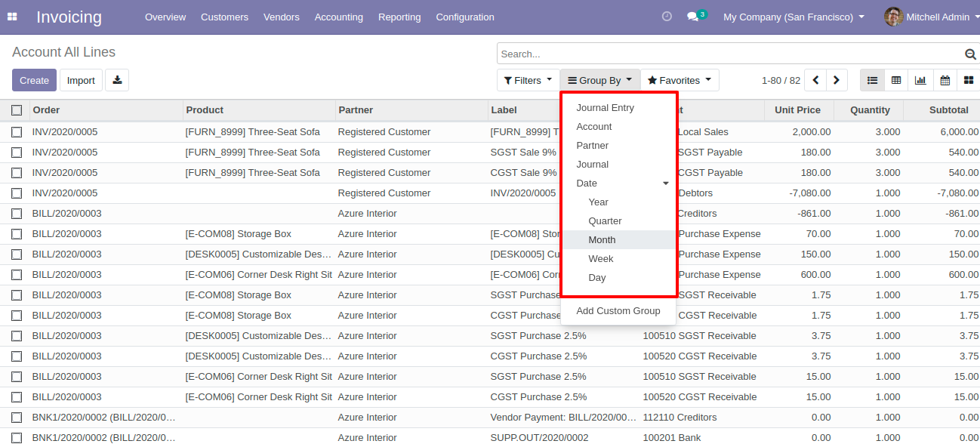Screen dimensions: 980x444
Task: Click the Create button
Action: (x=34, y=80)
